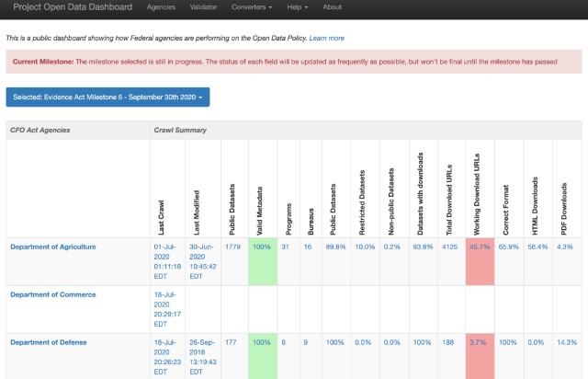Screen dimensions: 588x379
Task: Click Defense bureaus value 9
Action: click(x=306, y=342)
